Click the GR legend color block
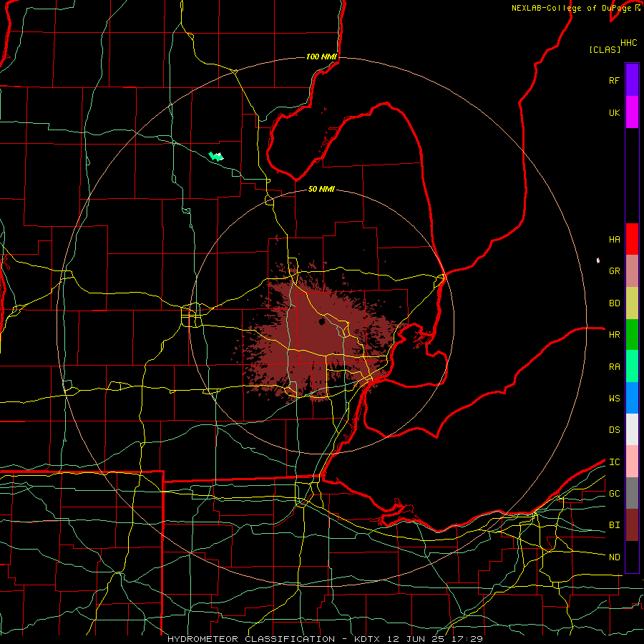 tap(632, 271)
